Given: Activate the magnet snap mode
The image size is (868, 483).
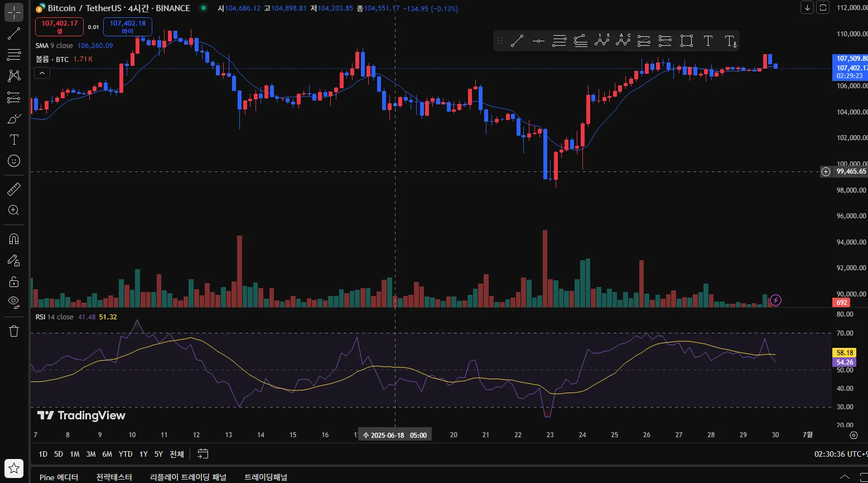Looking at the screenshot, I should 14,239.
